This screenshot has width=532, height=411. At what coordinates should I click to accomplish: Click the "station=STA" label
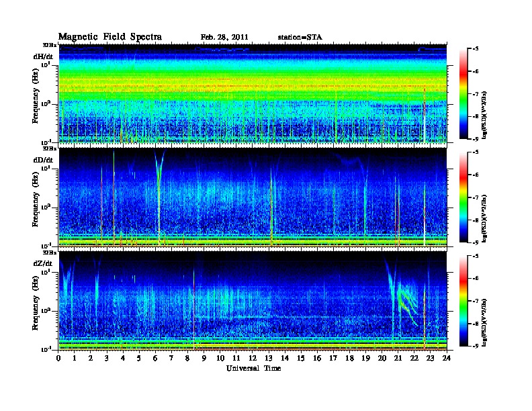tap(300, 38)
